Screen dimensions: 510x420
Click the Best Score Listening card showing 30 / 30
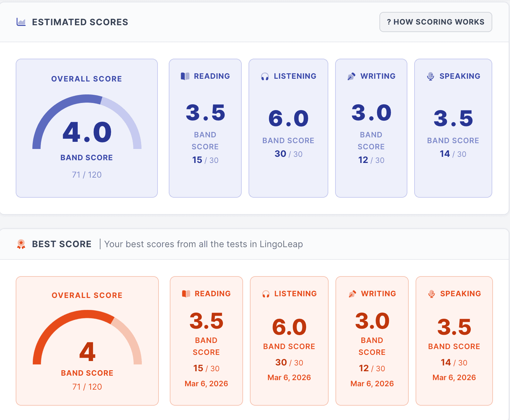[289, 340]
